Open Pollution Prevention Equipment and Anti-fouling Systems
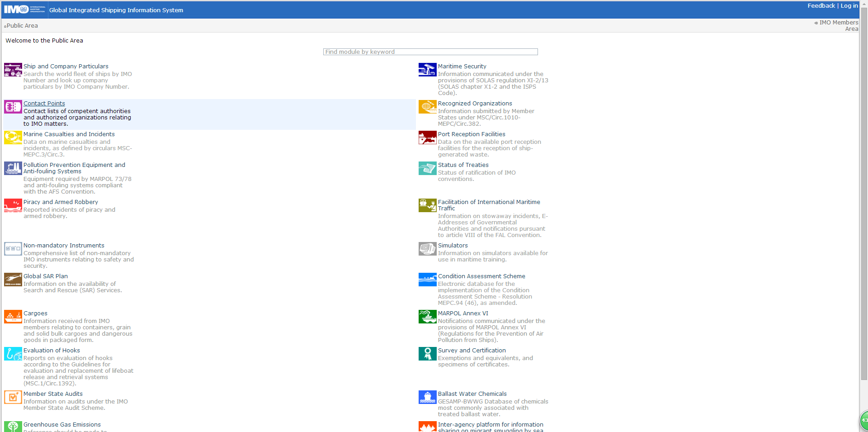The image size is (868, 432). (x=74, y=168)
